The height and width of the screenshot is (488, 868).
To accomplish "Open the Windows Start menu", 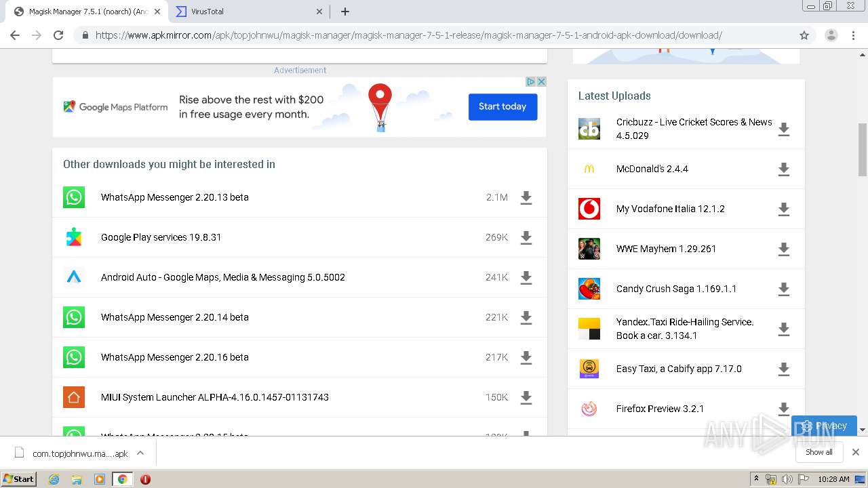I will coord(19,479).
